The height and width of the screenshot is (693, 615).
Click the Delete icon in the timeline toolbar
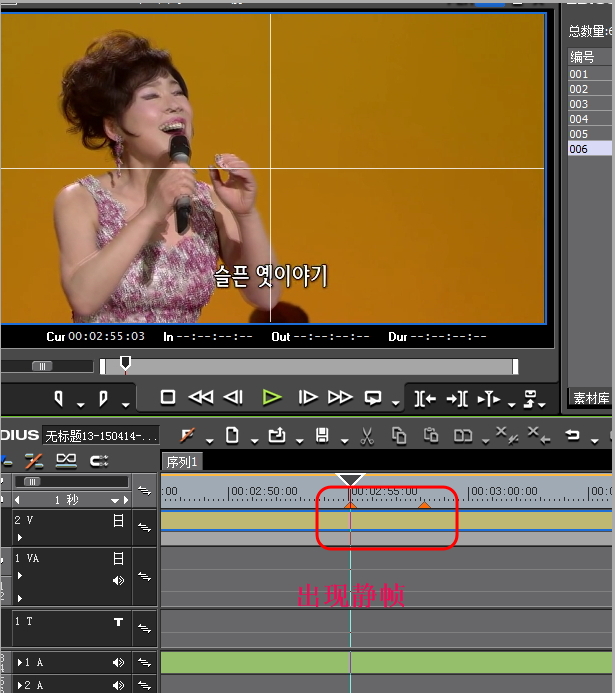tap(506, 435)
